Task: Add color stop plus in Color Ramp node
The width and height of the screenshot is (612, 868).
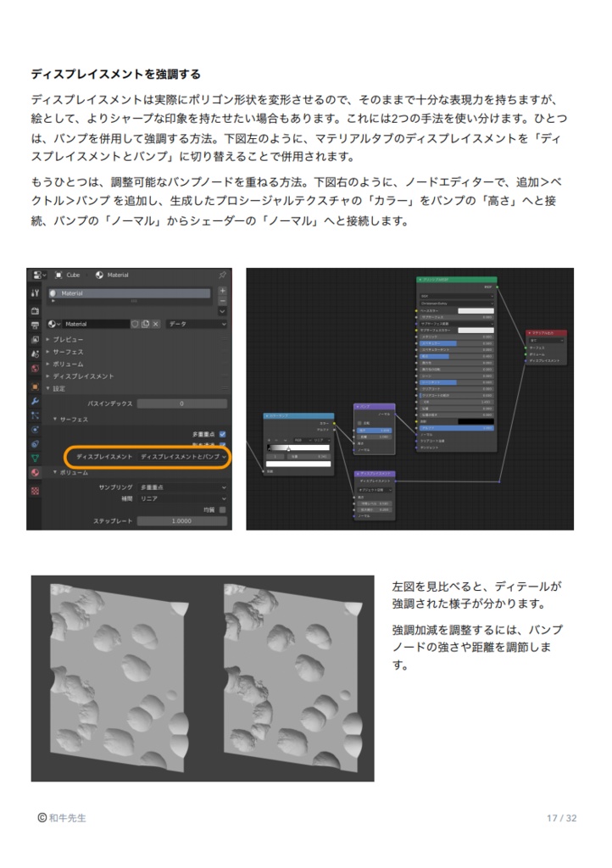Action: pyautogui.click(x=270, y=440)
